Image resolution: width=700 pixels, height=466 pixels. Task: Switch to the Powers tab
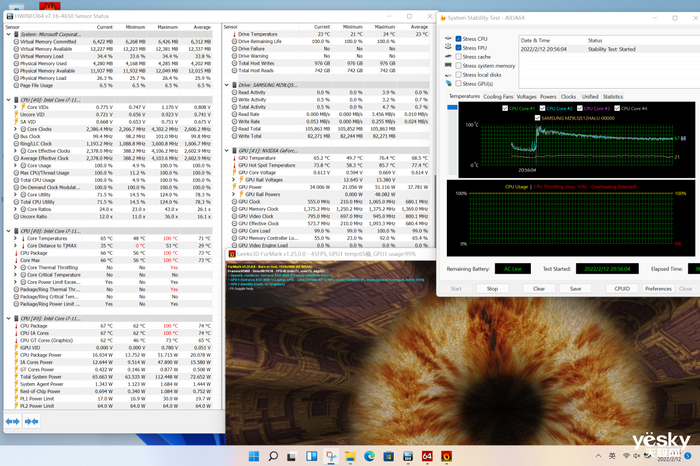coord(548,97)
